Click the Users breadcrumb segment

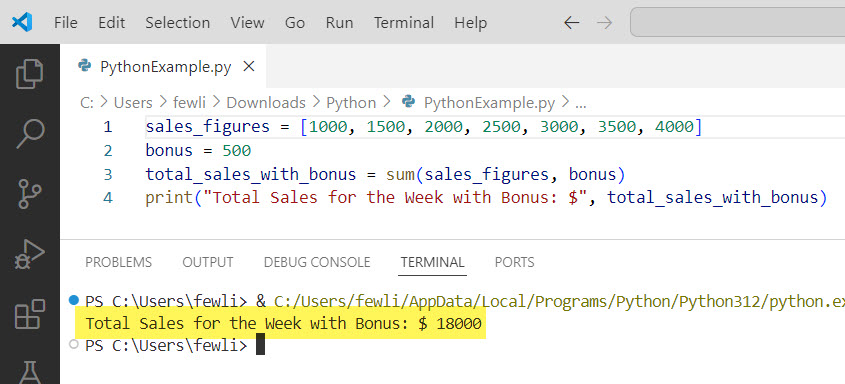(x=133, y=102)
